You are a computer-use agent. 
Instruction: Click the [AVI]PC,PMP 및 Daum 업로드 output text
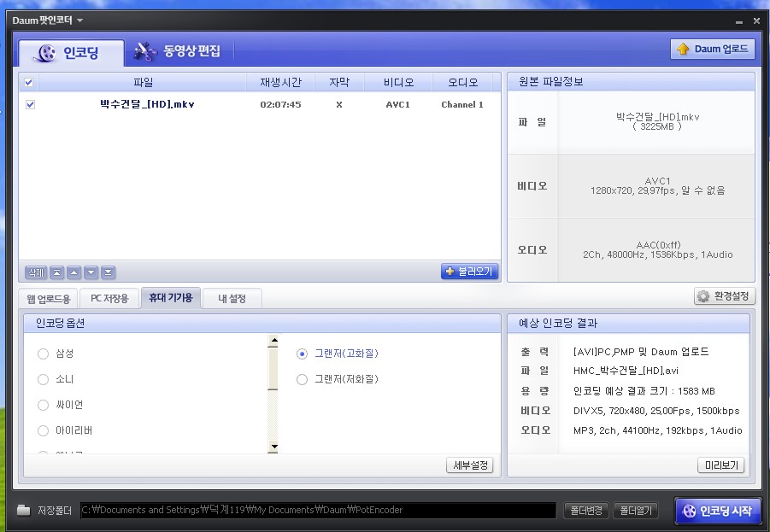641,352
